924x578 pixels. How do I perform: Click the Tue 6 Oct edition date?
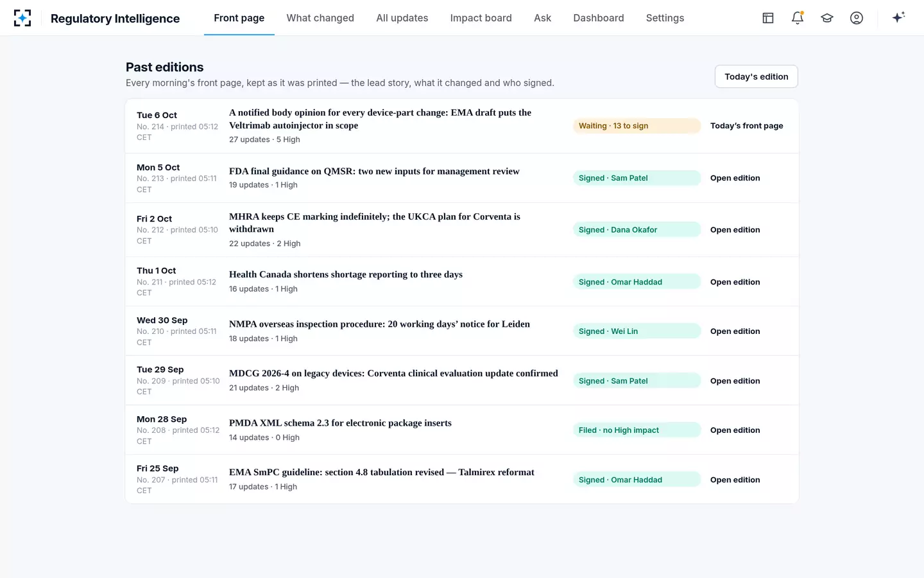point(157,116)
